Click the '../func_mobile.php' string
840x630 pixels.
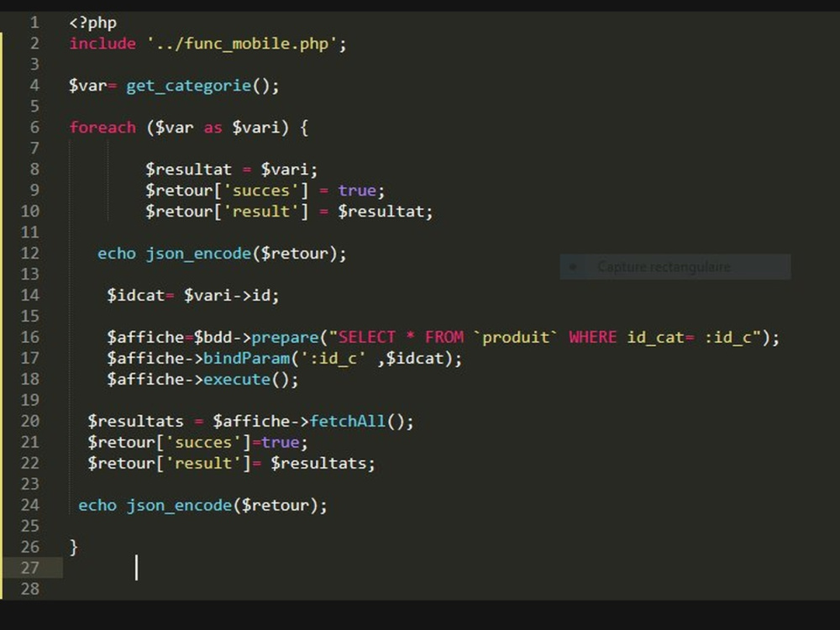point(242,44)
